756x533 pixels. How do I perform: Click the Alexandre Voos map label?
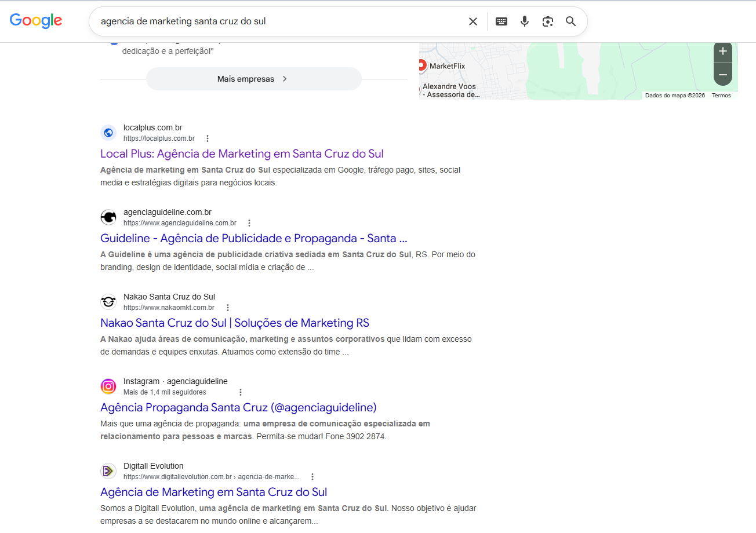[450, 90]
